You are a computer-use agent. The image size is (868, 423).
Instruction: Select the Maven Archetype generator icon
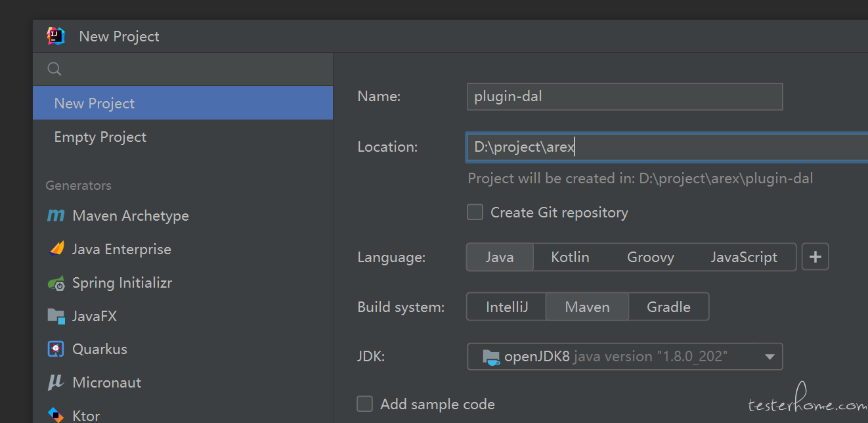tap(56, 215)
